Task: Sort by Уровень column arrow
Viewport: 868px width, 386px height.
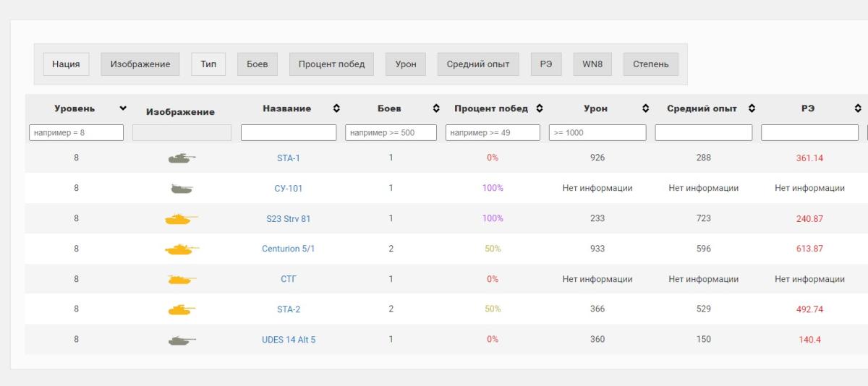Action: coord(123,108)
